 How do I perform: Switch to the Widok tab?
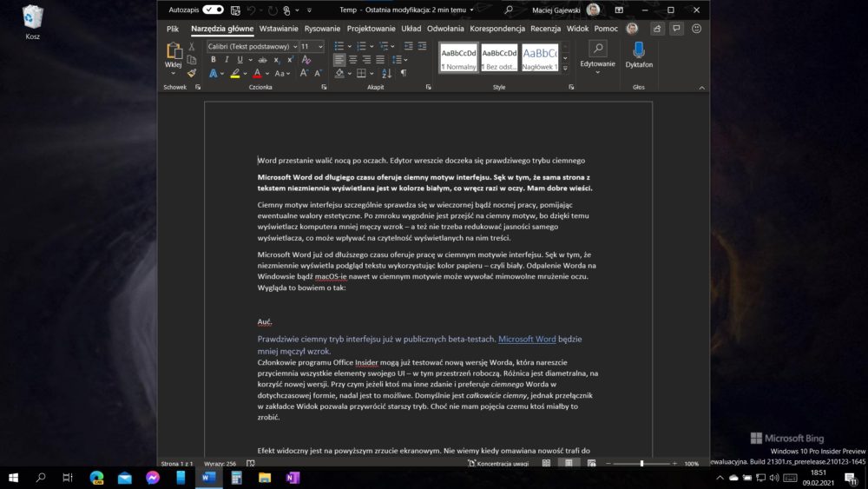click(x=577, y=29)
